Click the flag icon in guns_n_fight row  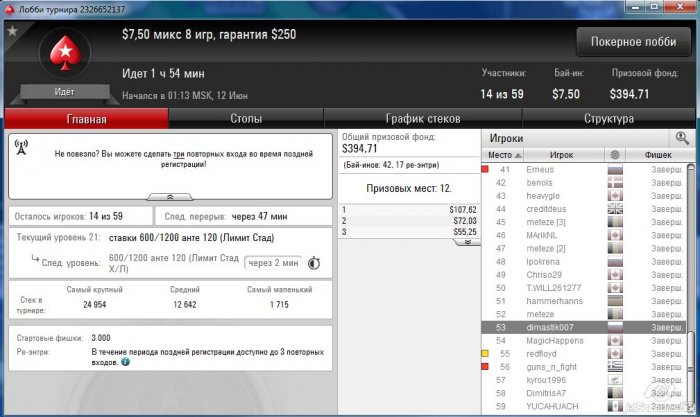(x=615, y=367)
